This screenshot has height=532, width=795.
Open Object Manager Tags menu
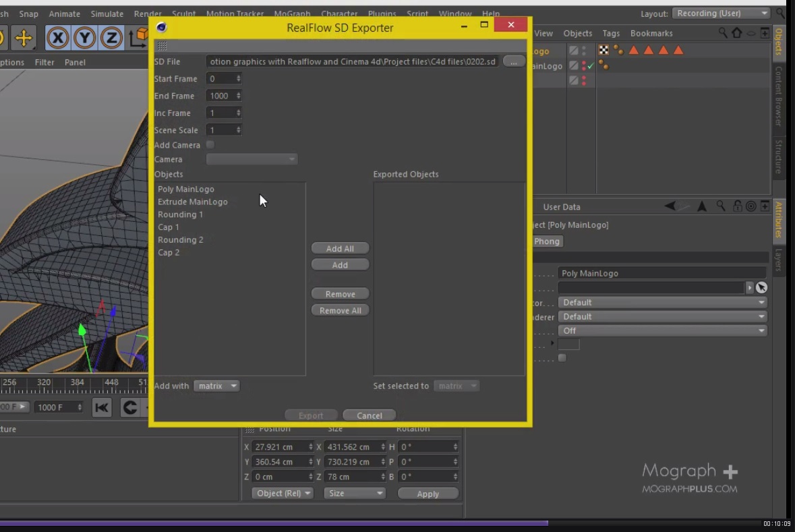click(x=611, y=34)
